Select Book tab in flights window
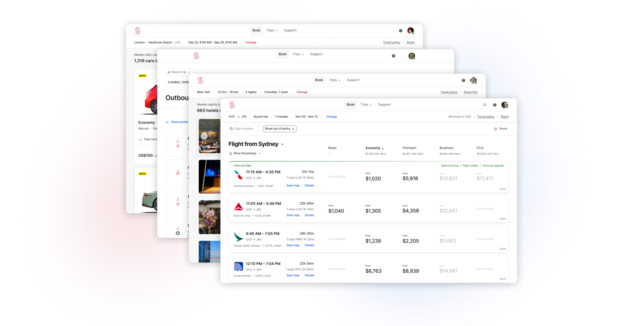This screenshot has width=644, height=326. pos(351,105)
